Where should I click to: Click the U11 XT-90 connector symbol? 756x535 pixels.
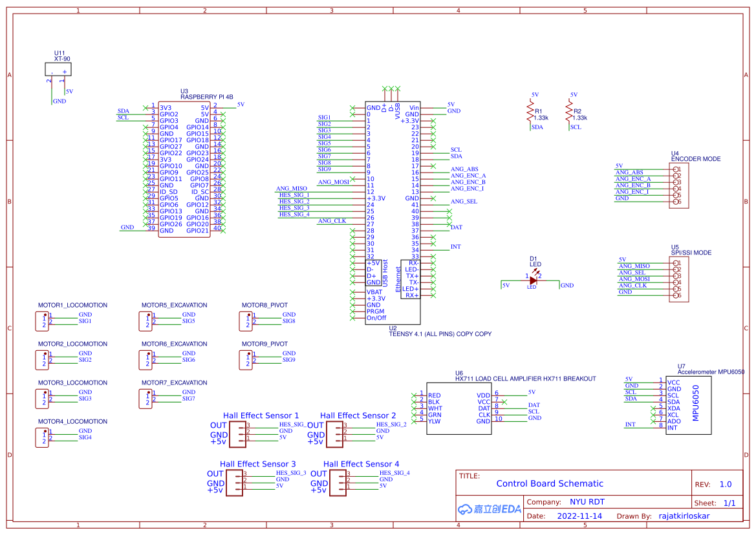58,68
